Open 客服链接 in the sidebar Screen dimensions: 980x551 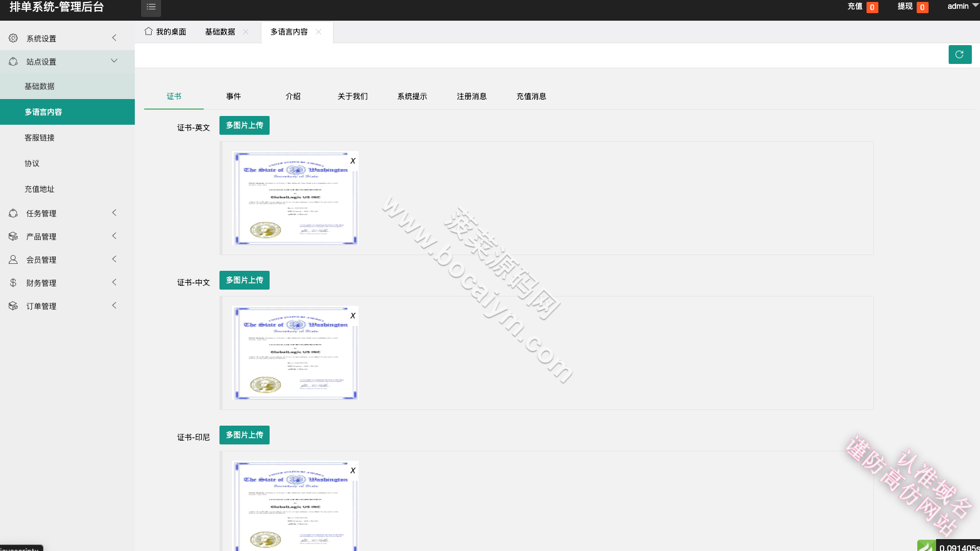click(67, 138)
